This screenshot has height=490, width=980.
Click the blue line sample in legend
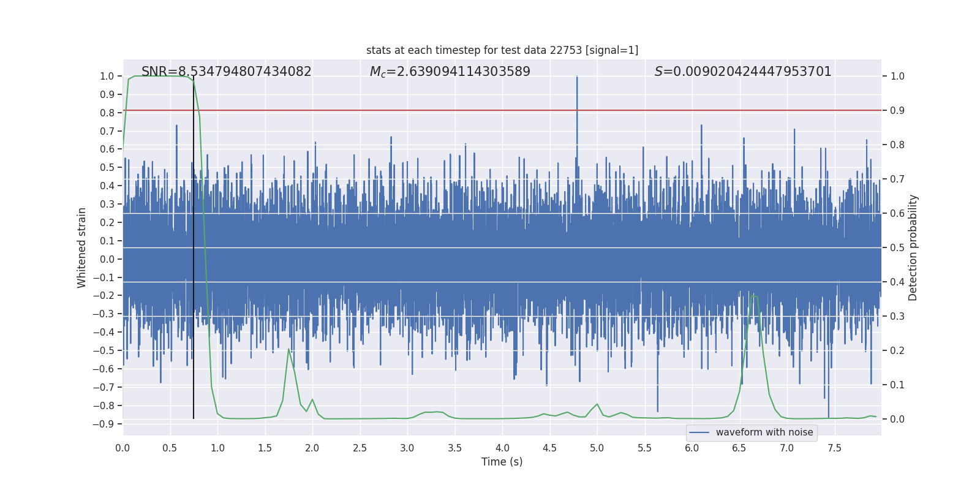pyautogui.click(x=699, y=432)
